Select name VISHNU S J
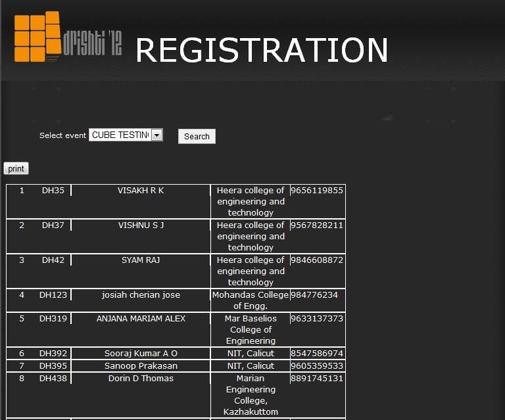The height and width of the screenshot is (420, 505). click(141, 225)
